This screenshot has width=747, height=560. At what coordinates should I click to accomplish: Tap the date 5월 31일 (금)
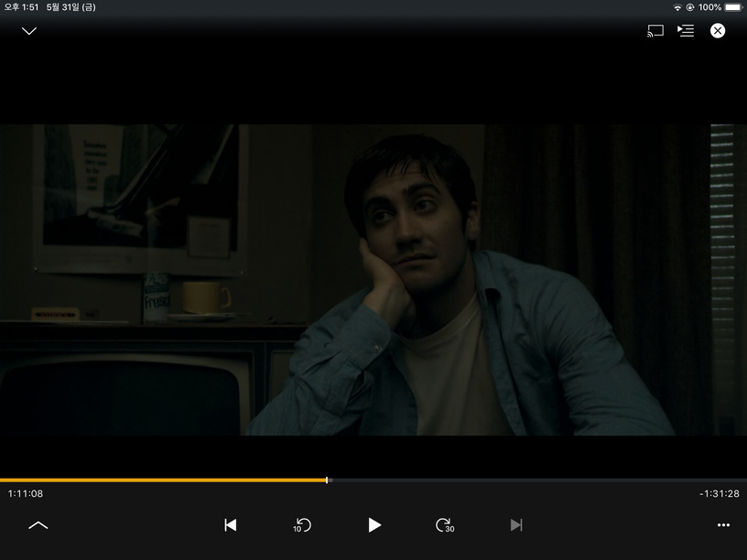point(71,7)
